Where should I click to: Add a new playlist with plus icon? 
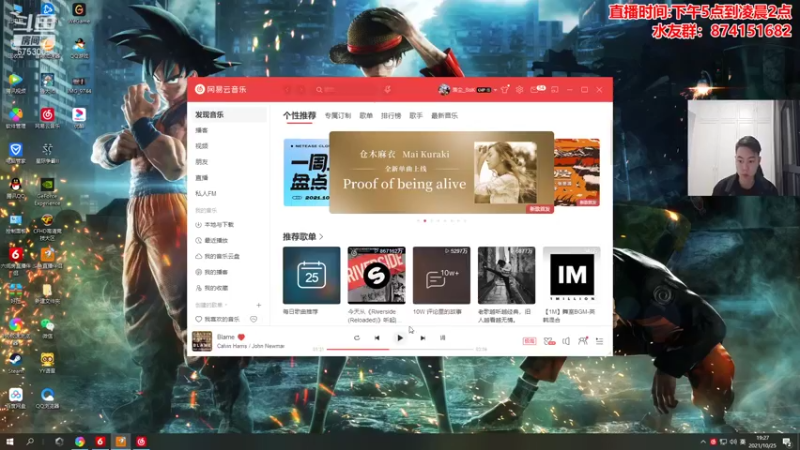(259, 305)
